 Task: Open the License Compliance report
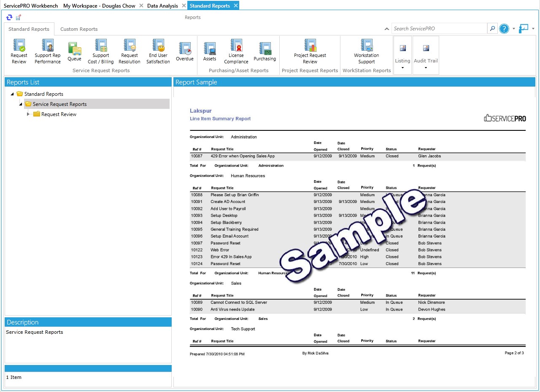(236, 51)
